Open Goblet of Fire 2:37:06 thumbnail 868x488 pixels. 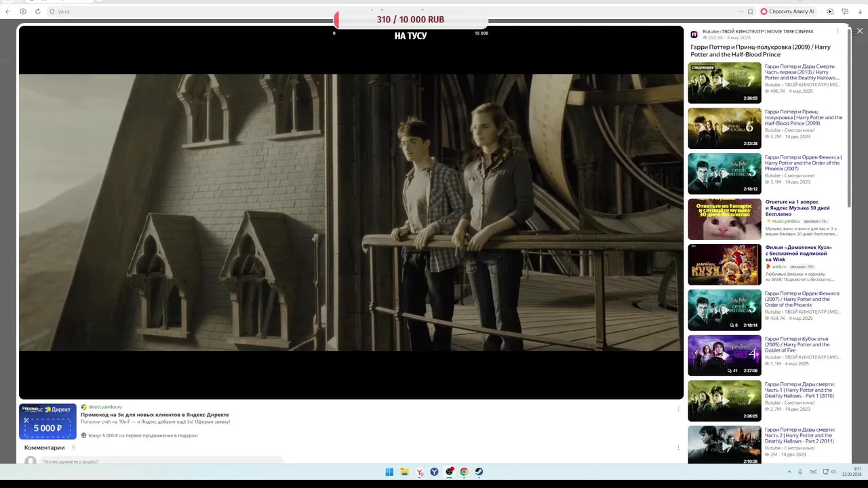pyautogui.click(x=724, y=355)
